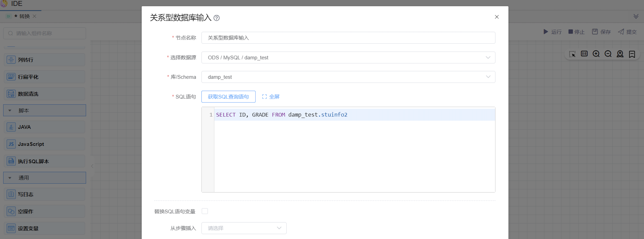
Task: Click the 节点名称 input field
Action: click(348, 38)
